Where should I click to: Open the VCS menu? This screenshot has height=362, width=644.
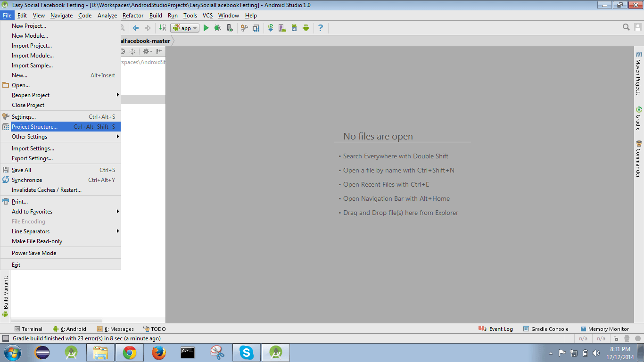click(208, 16)
